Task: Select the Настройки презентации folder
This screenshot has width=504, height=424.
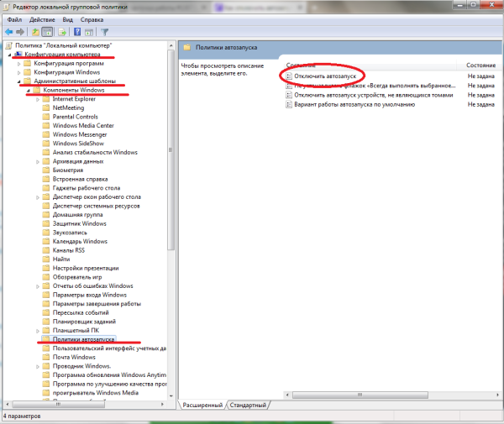Action: point(86,268)
